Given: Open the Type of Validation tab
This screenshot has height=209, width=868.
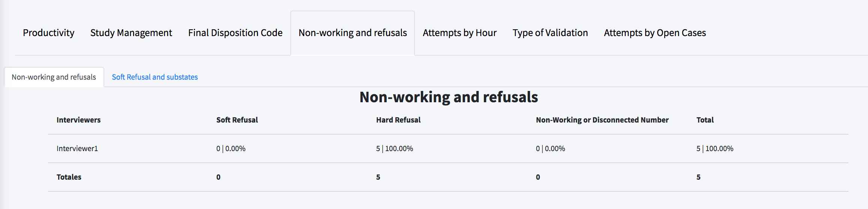Looking at the screenshot, I should click(x=550, y=33).
